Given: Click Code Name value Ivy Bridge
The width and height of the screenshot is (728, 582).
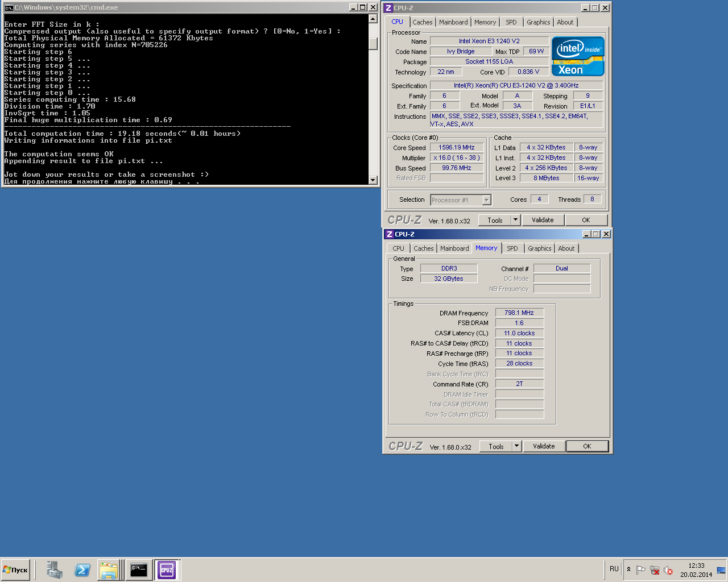Looking at the screenshot, I should tap(461, 51).
